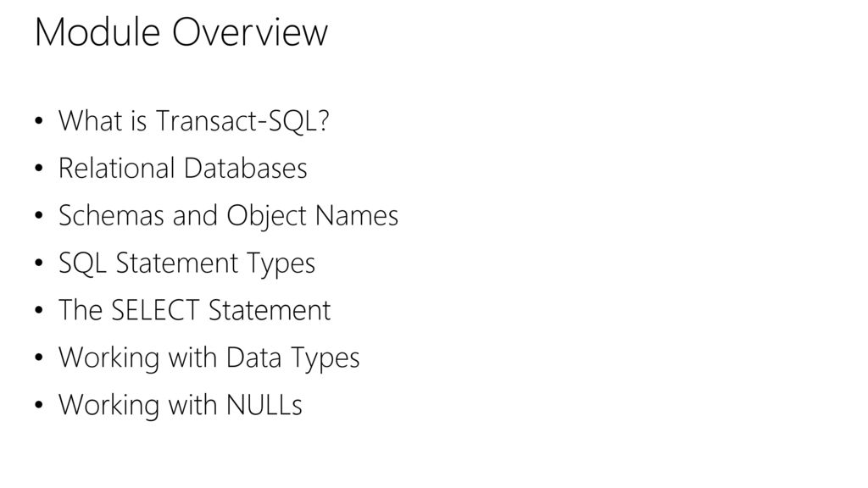Viewport: 868px width, 488px height.
Task: Click bullet dot beside "Working with NULLs"
Action: [x=38, y=405]
